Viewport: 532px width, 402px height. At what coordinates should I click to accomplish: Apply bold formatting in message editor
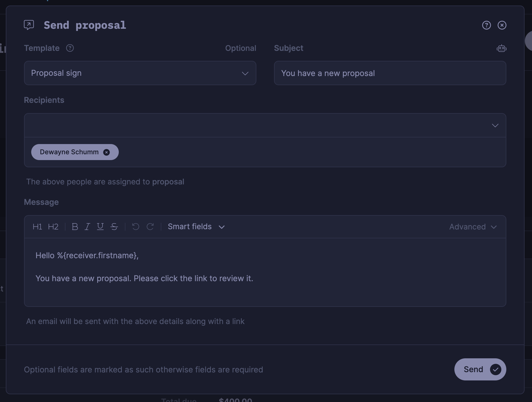pyautogui.click(x=75, y=226)
